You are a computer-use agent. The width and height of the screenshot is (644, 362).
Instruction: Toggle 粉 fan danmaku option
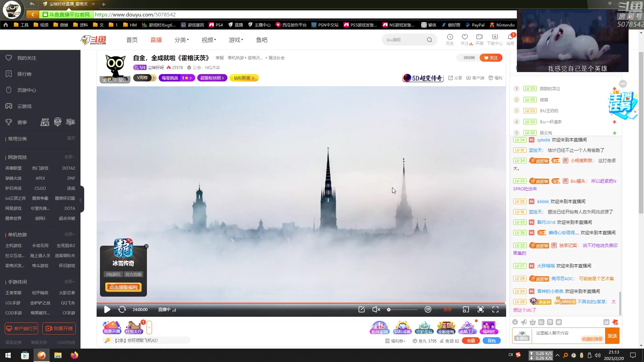[x=541, y=322]
